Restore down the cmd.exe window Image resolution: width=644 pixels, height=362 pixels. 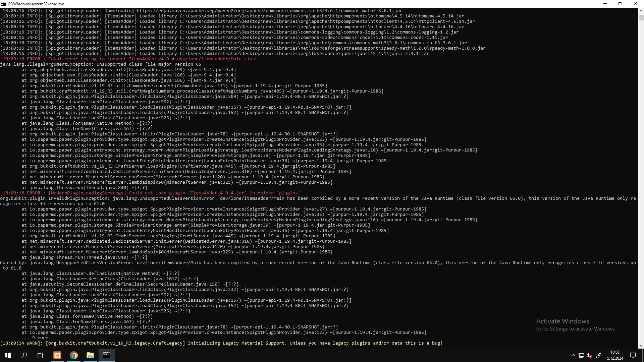tap(620, 4)
